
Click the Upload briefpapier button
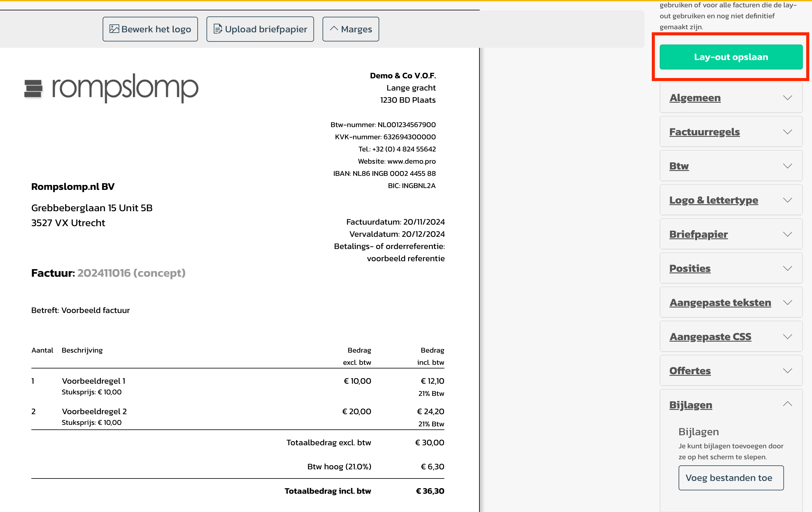click(260, 29)
